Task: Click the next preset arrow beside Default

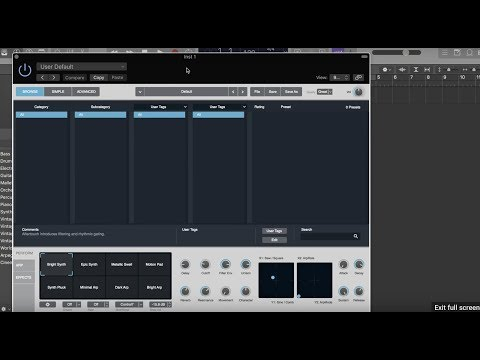Action: click(243, 92)
